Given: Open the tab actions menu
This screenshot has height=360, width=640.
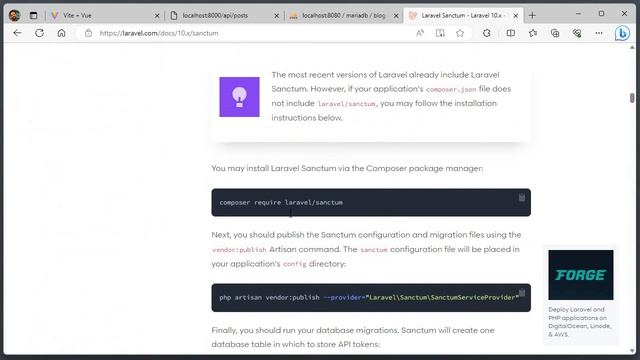Looking at the screenshot, I should (33, 16).
